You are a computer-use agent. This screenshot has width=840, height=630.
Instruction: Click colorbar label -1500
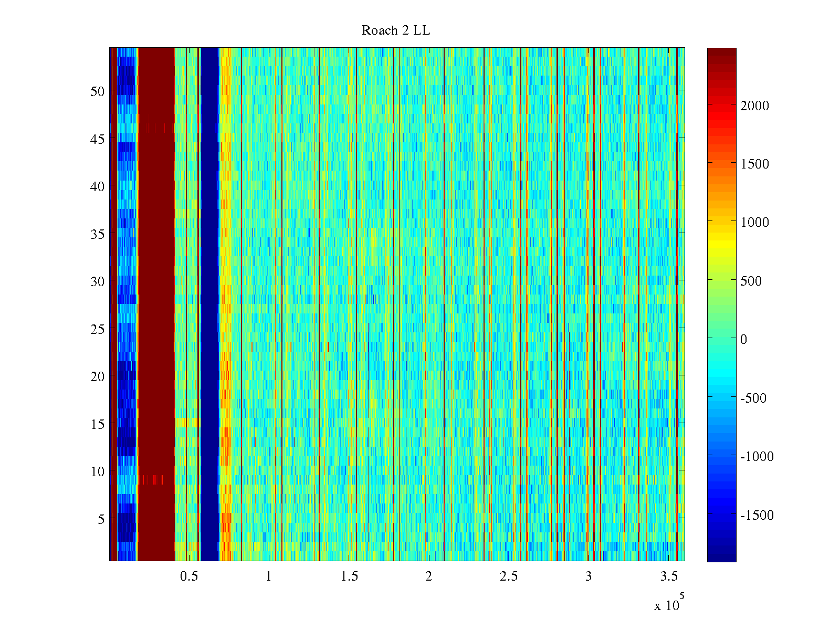[x=757, y=515]
